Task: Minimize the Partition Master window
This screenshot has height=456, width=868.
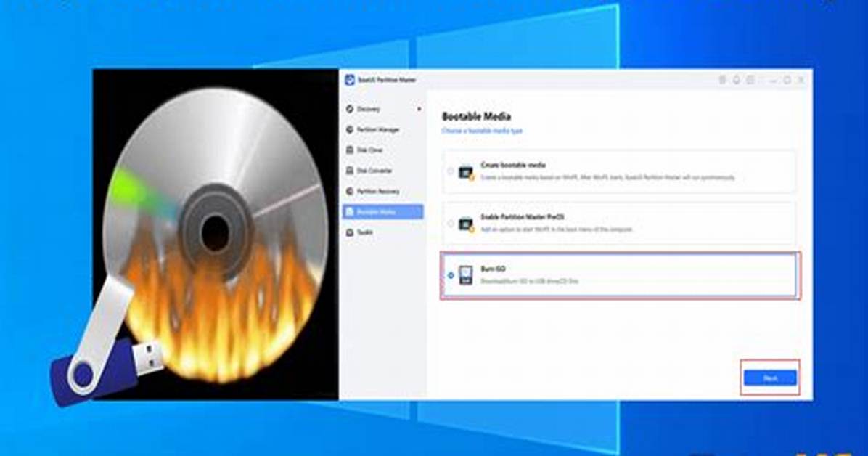Action: pos(773,81)
